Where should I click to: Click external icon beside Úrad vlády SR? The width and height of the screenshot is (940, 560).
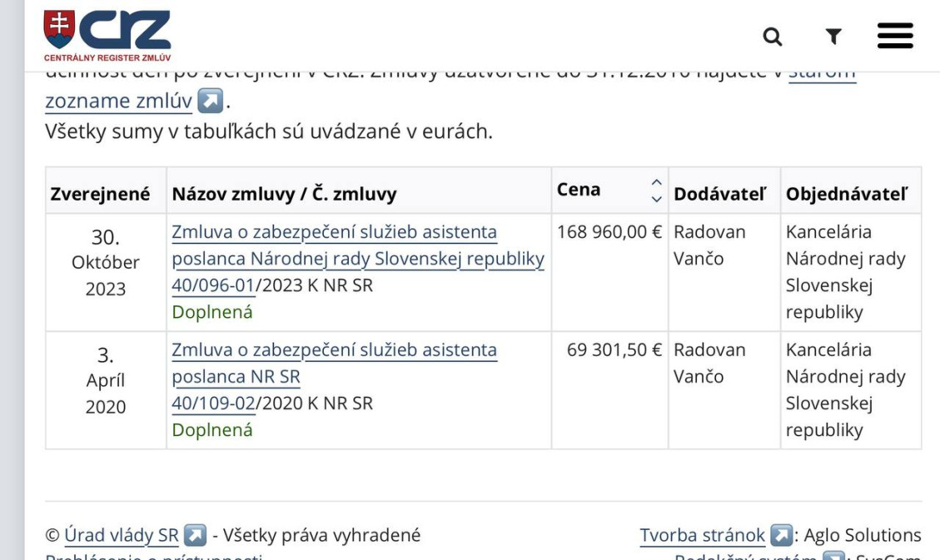[195, 535]
